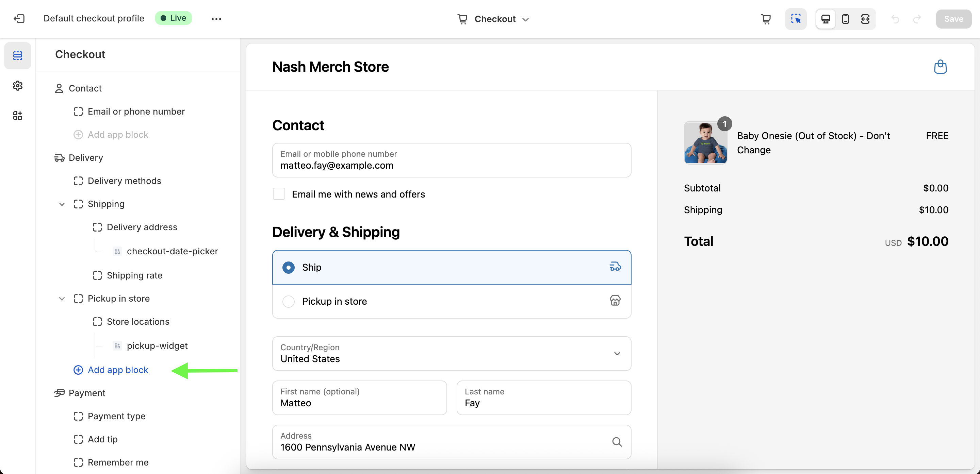Open the Apps icon in sidebar
980x474 pixels.
17,116
